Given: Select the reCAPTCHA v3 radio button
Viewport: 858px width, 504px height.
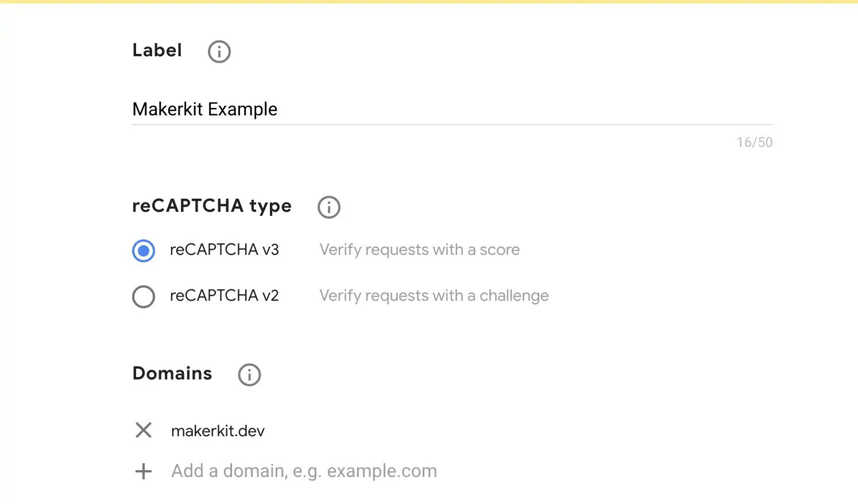Looking at the screenshot, I should (144, 251).
